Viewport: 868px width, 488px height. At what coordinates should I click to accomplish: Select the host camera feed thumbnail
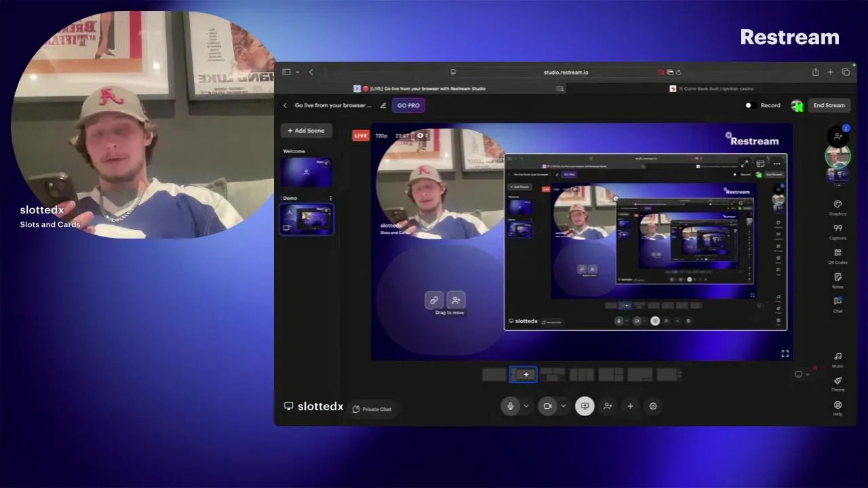tap(837, 157)
